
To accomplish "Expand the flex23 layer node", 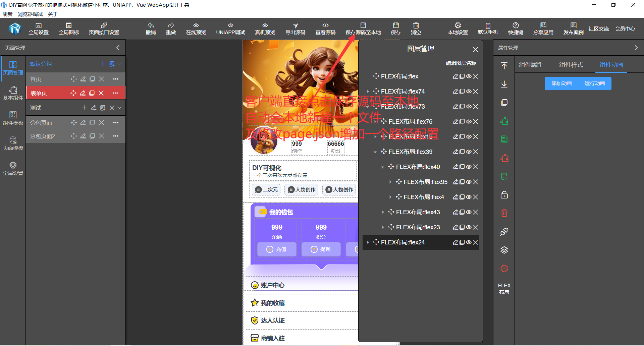I will pyautogui.click(x=383, y=227).
